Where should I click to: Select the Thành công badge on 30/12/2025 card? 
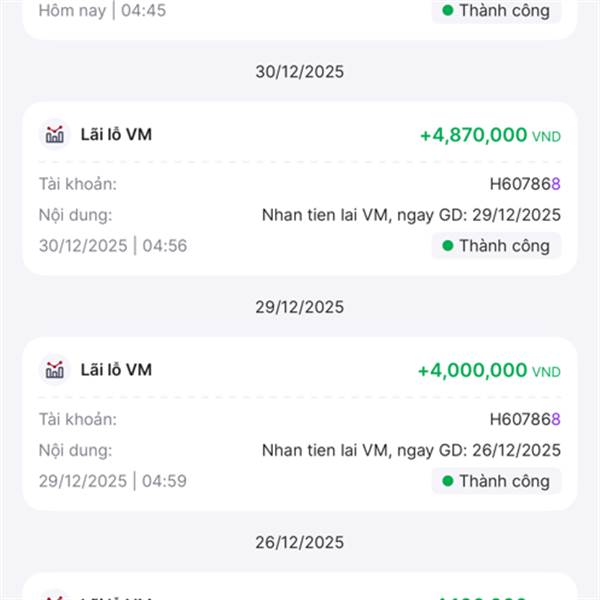click(496, 246)
